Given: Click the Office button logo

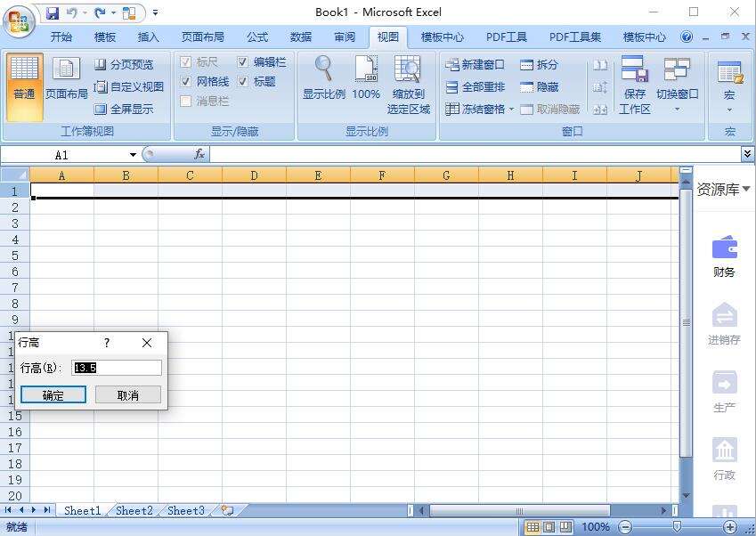Looking at the screenshot, I should [19, 20].
